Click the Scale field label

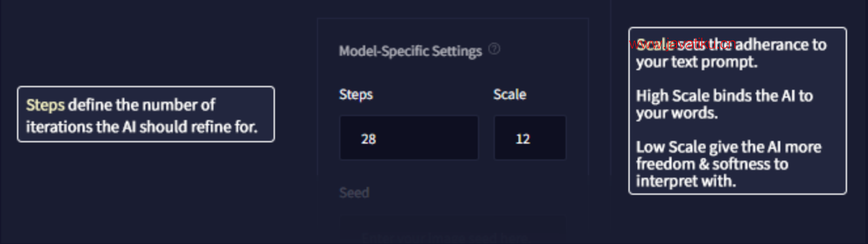pos(510,94)
